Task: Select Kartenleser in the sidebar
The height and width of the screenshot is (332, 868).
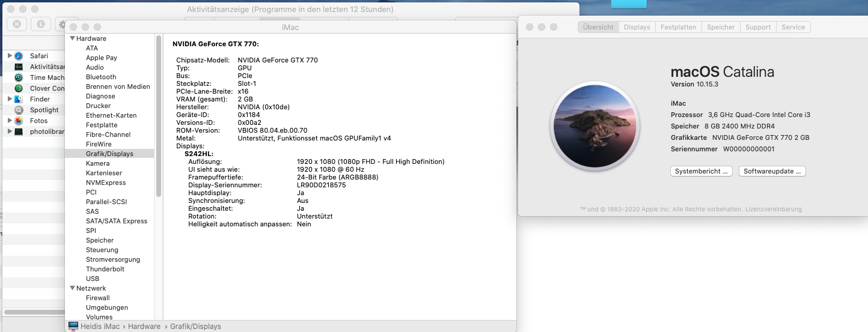Action: click(104, 173)
